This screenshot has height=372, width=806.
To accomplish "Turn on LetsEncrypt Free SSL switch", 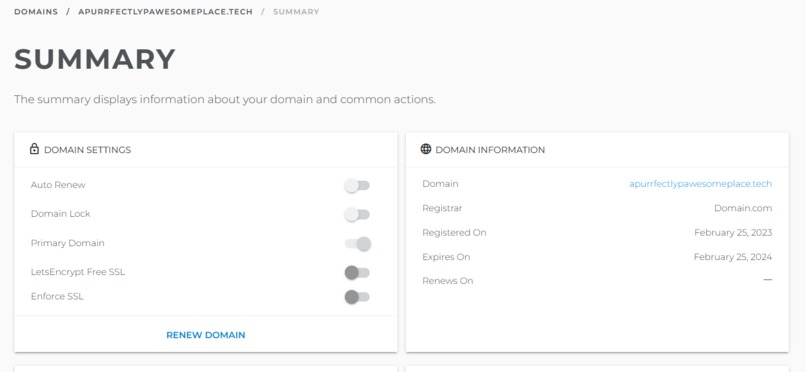I will pyautogui.click(x=357, y=272).
